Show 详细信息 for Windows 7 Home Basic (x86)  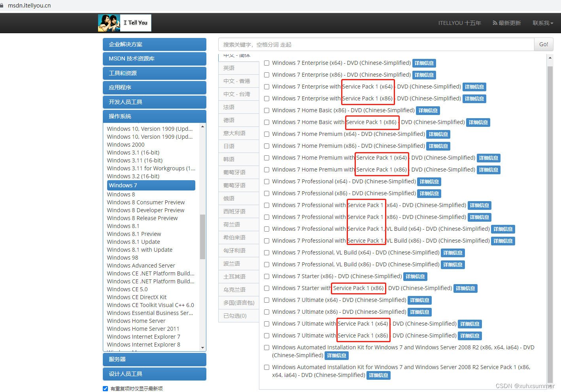tap(428, 111)
